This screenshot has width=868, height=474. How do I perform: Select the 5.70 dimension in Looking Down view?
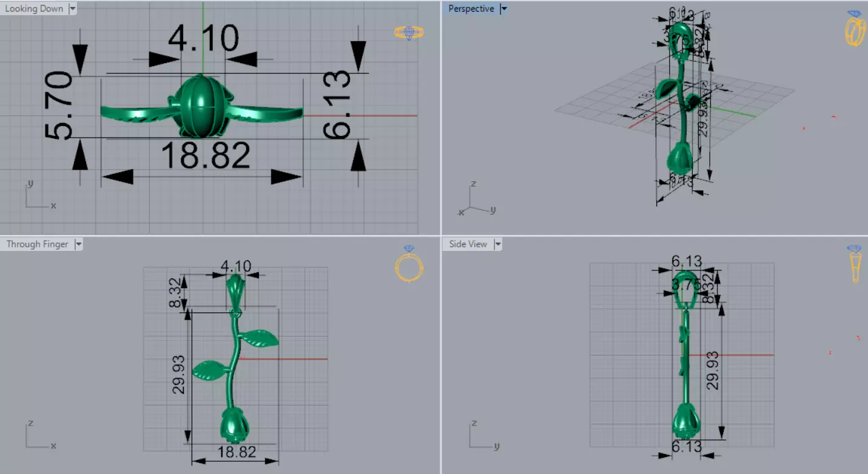[x=59, y=106]
